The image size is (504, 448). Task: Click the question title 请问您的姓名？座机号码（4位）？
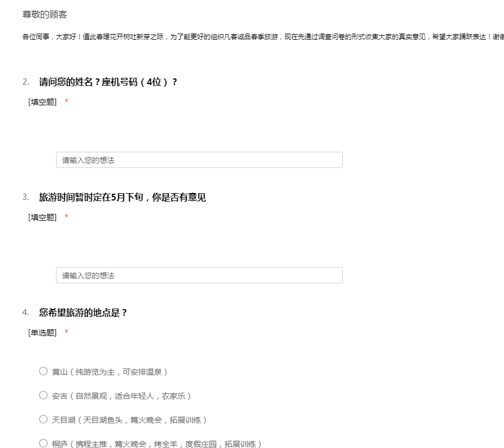pyautogui.click(x=108, y=82)
